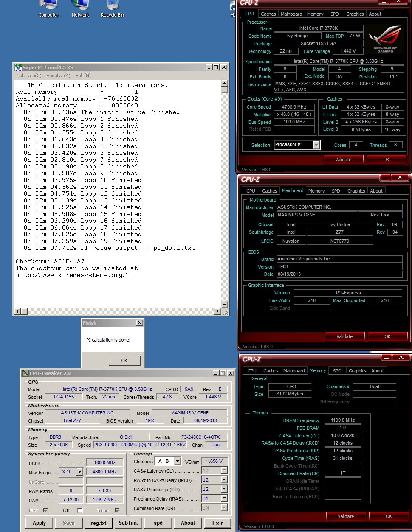
Task: Click the VDimm 1.656 V field
Action: coord(214,461)
